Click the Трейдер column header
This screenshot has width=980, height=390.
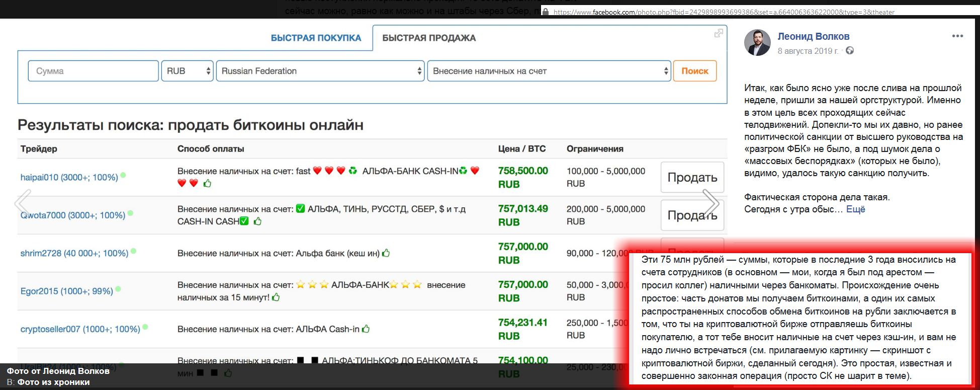(39, 149)
